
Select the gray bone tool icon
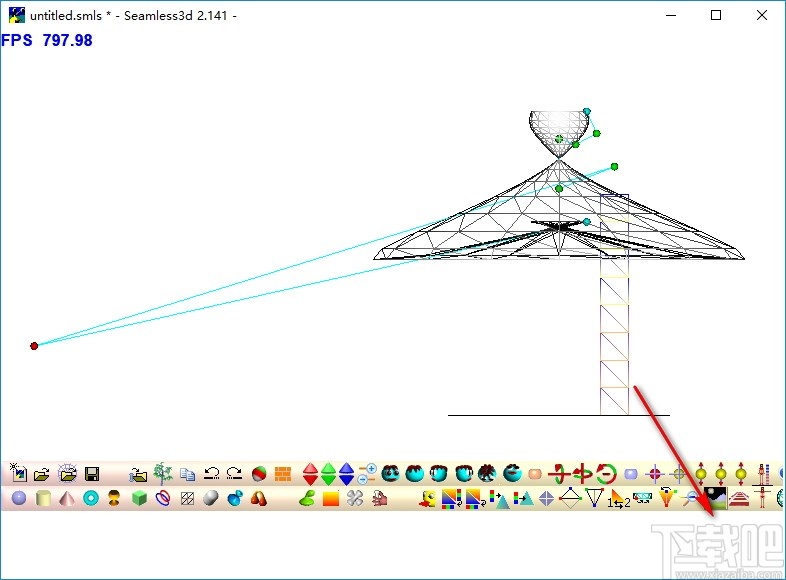(x=355, y=498)
